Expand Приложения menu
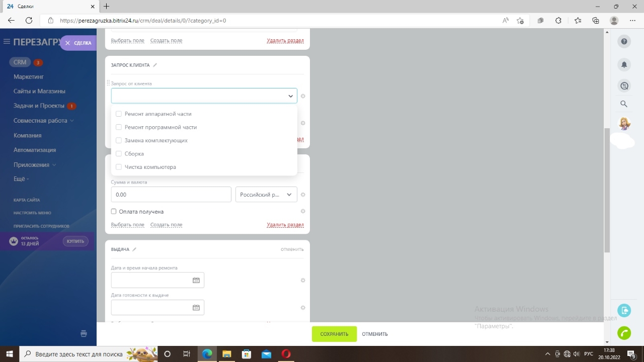644x362 pixels. [35, 165]
